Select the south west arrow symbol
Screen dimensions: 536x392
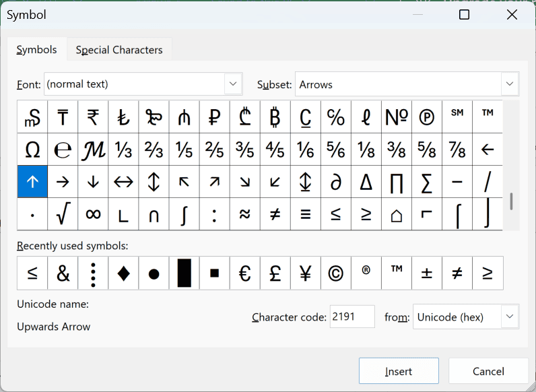275,182
